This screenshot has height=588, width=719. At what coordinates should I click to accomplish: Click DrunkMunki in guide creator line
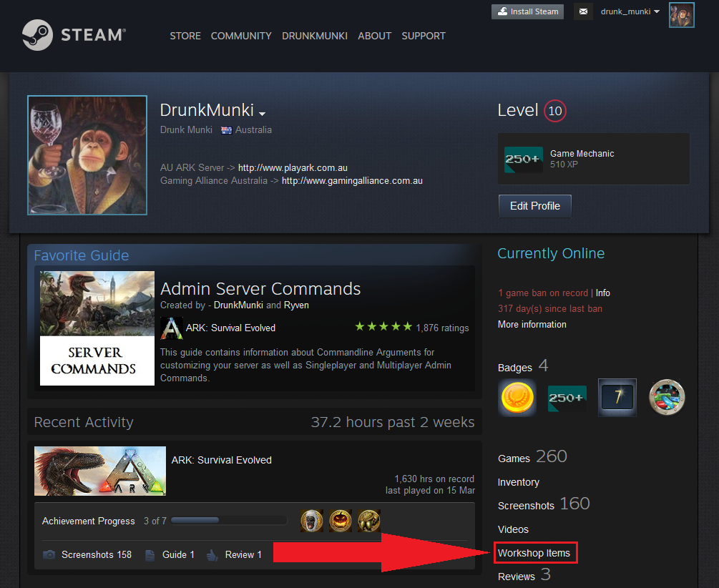point(238,305)
